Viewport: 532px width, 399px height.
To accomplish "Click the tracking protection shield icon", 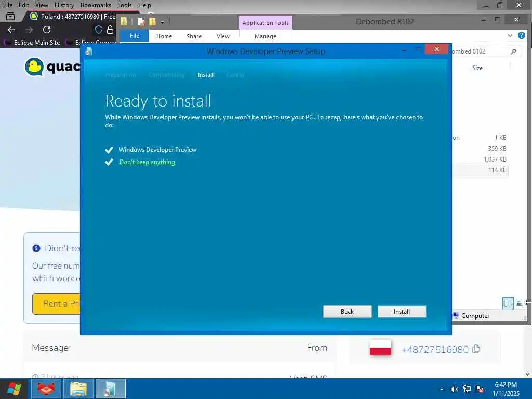I will [98, 30].
